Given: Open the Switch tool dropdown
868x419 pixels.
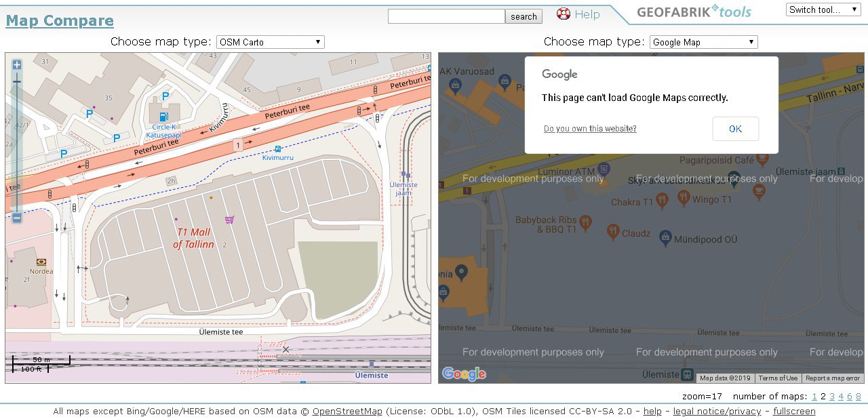Looking at the screenshot, I should 824,9.
